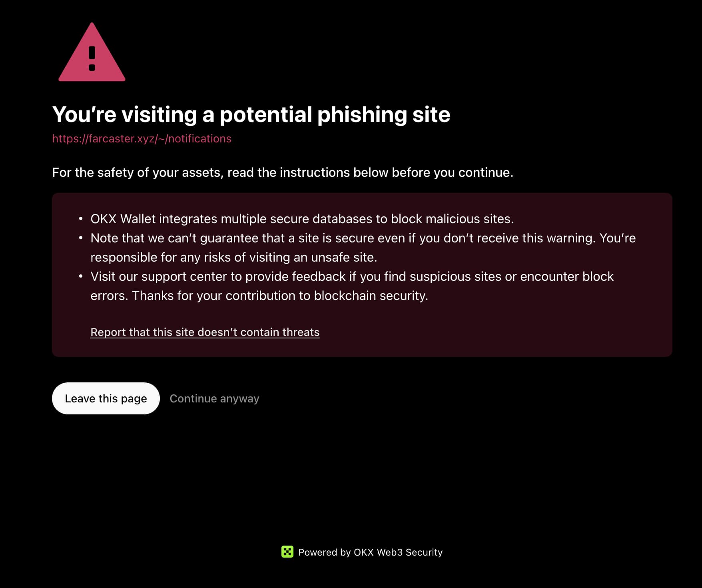Click the bullet dot before "OKX Wallet integrates"

point(81,219)
